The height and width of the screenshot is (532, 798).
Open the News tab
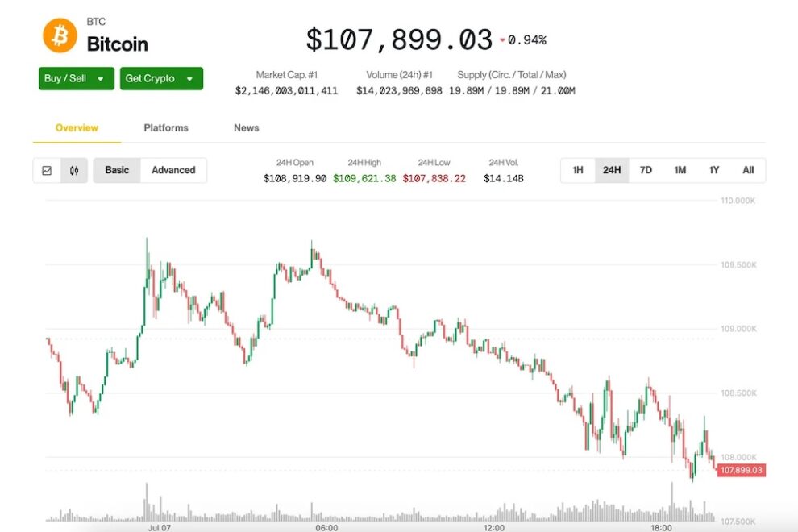(247, 127)
